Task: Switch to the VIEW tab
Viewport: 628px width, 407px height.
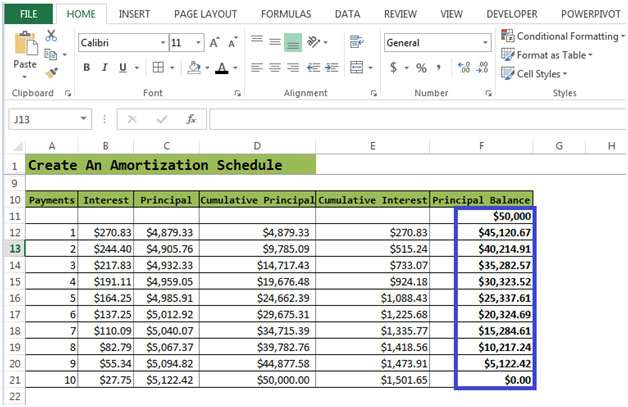Action: (451, 14)
